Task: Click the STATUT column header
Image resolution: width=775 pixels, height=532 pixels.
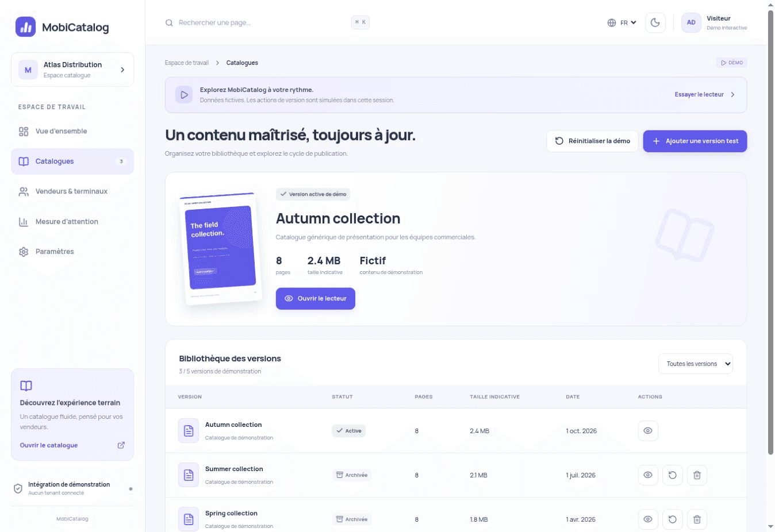Action: 342,397
